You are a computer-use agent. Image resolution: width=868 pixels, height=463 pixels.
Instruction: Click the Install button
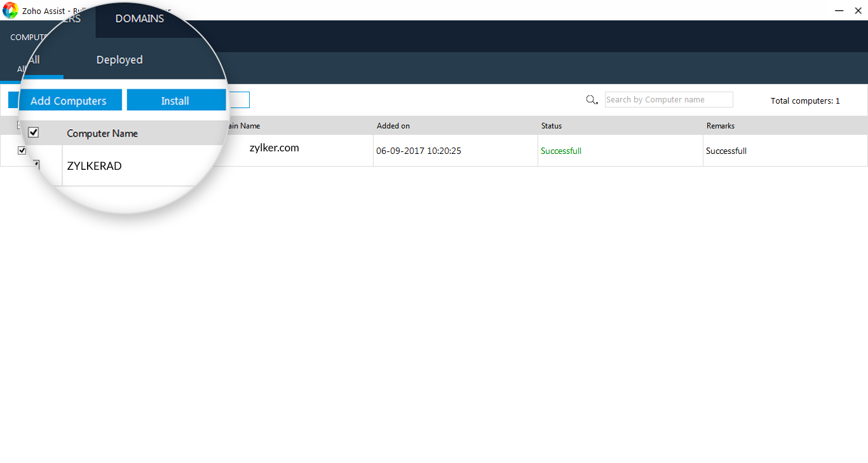click(x=175, y=100)
